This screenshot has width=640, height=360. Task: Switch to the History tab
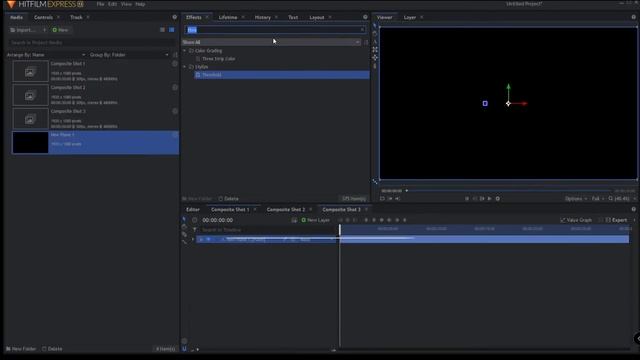pos(262,17)
